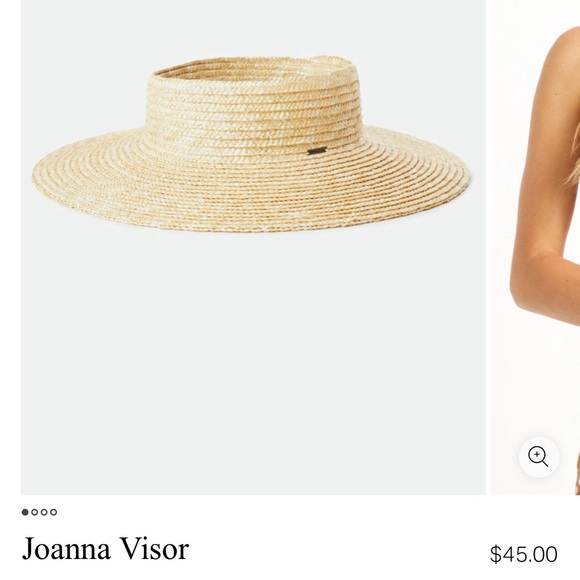View the model photo on the right
The image size is (580, 580).
coord(536,247)
